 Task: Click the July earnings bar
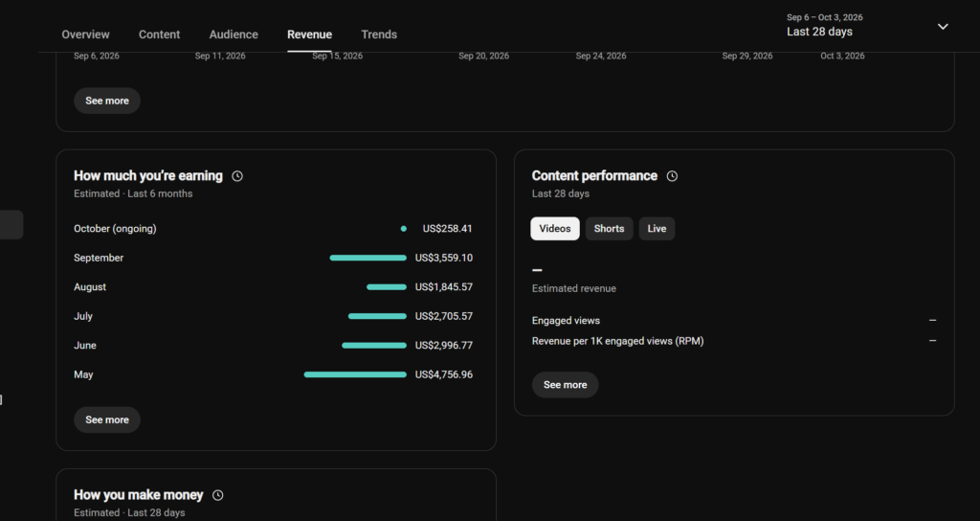(x=377, y=316)
